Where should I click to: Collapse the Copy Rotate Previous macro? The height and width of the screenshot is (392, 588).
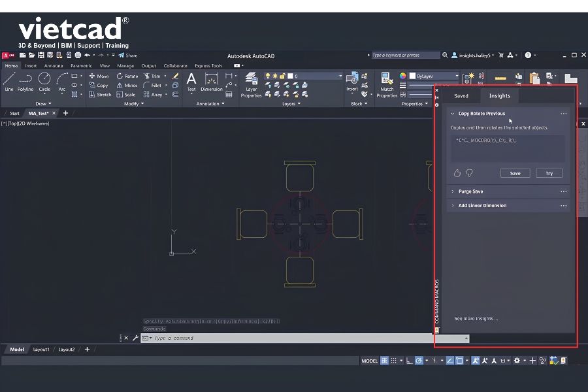point(453,113)
